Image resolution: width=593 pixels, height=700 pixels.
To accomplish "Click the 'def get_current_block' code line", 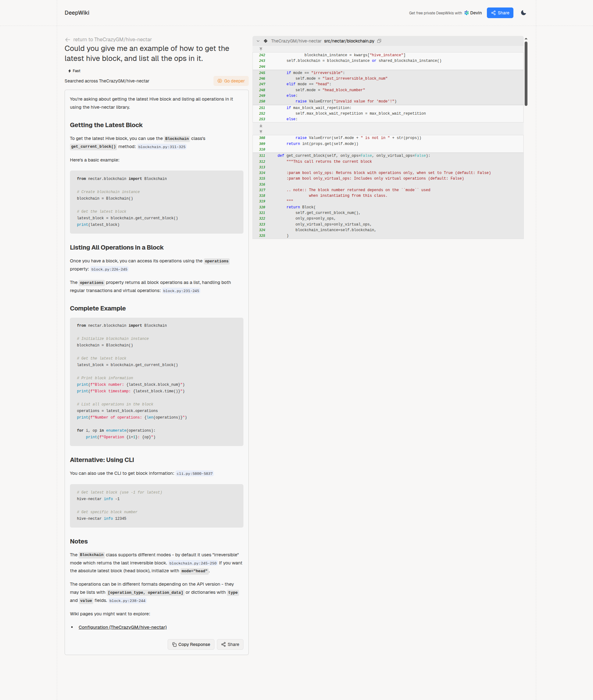I will pos(354,156).
